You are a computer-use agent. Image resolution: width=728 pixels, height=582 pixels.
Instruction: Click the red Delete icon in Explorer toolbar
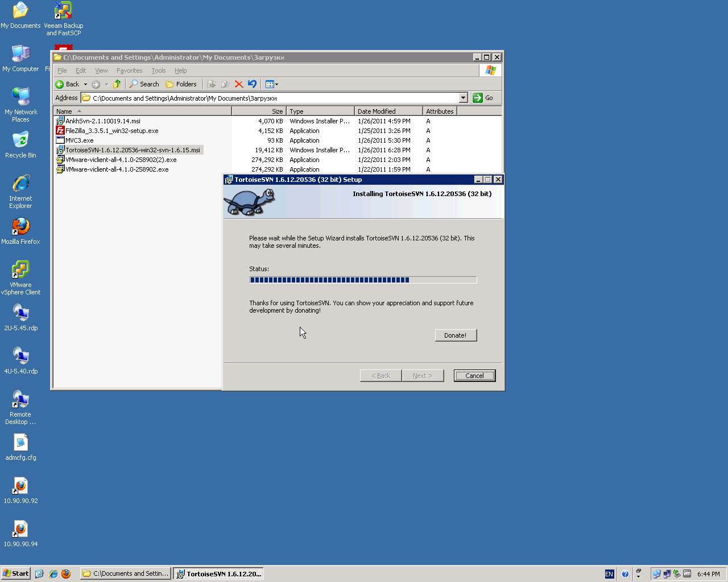239,84
